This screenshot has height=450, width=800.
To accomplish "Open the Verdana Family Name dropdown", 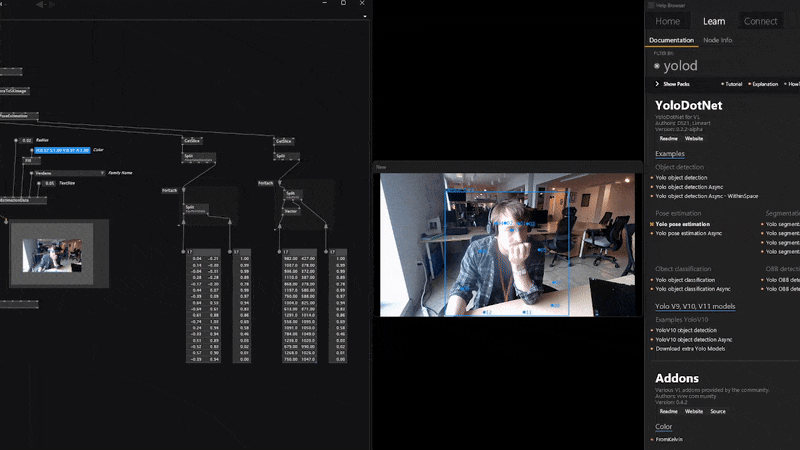I will point(69,173).
